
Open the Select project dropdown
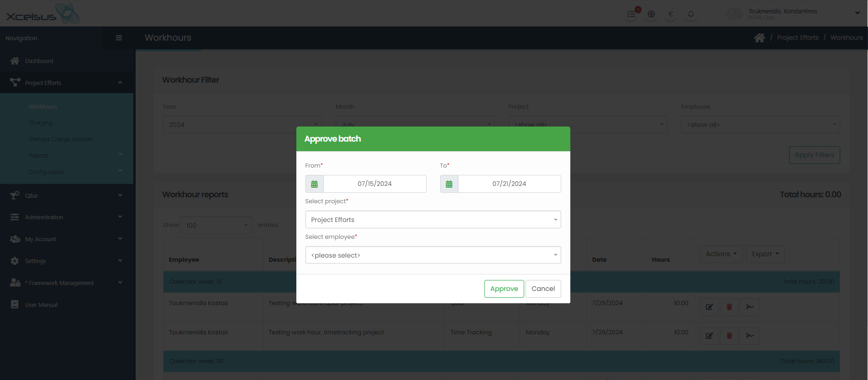(x=433, y=220)
